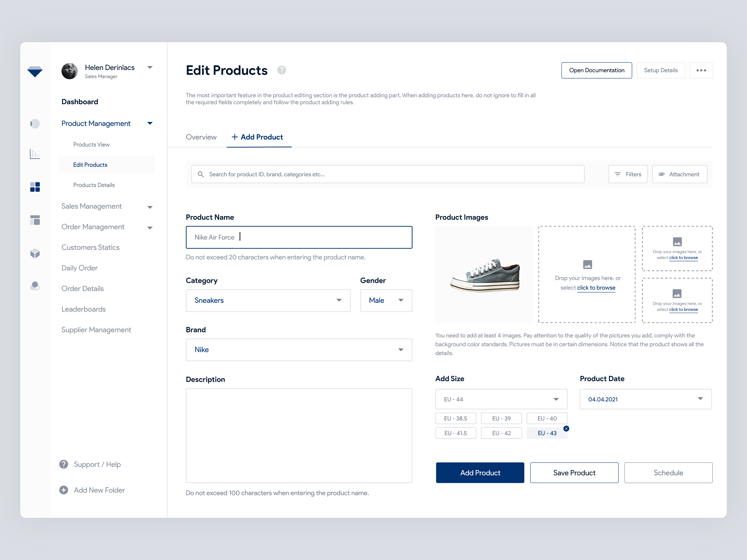Select the blue grid dashboard icon
The width and height of the screenshot is (747, 560).
(x=35, y=187)
